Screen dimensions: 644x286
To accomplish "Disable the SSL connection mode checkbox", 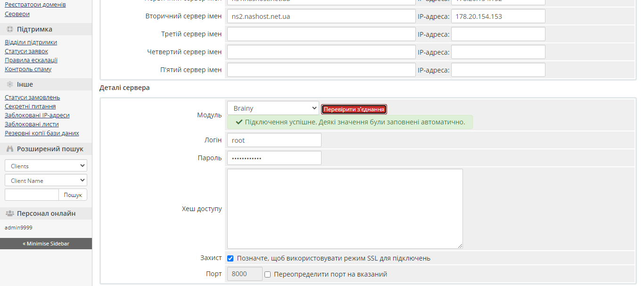I will (230, 258).
